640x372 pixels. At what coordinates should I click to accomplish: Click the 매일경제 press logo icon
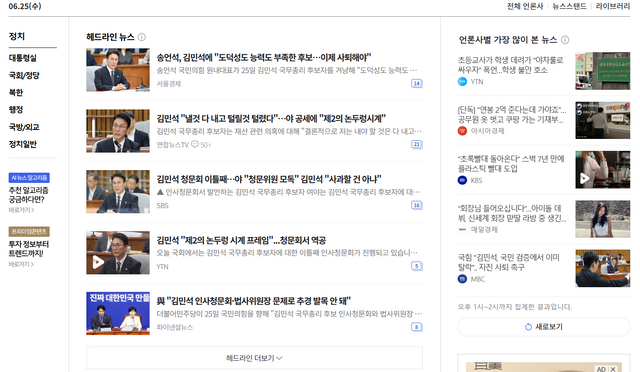(462, 229)
